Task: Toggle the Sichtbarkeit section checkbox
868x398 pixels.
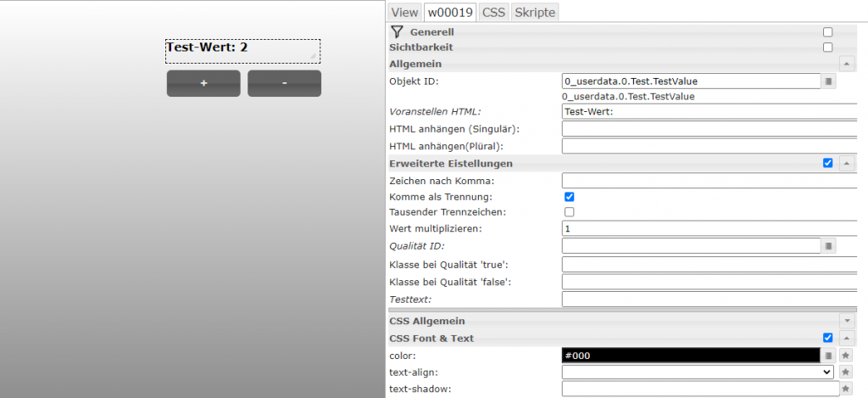Action: (x=827, y=48)
